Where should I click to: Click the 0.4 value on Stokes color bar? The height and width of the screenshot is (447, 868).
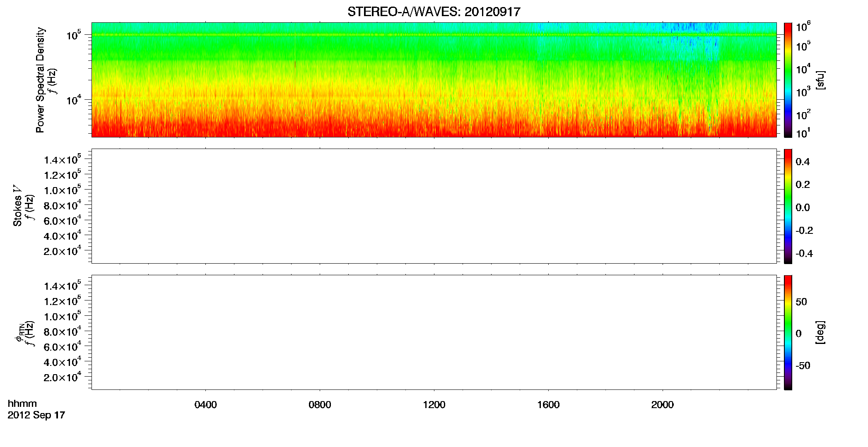(803, 162)
